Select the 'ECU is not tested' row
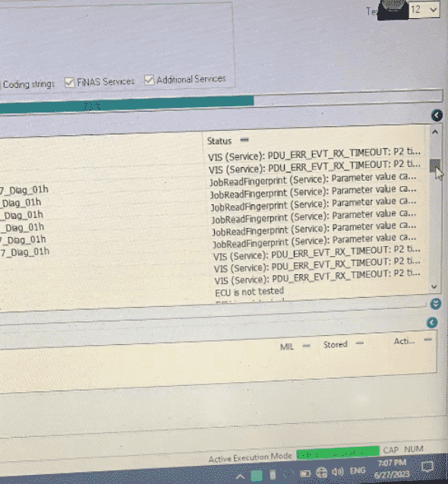The height and width of the screenshot is (484, 448). tap(249, 292)
